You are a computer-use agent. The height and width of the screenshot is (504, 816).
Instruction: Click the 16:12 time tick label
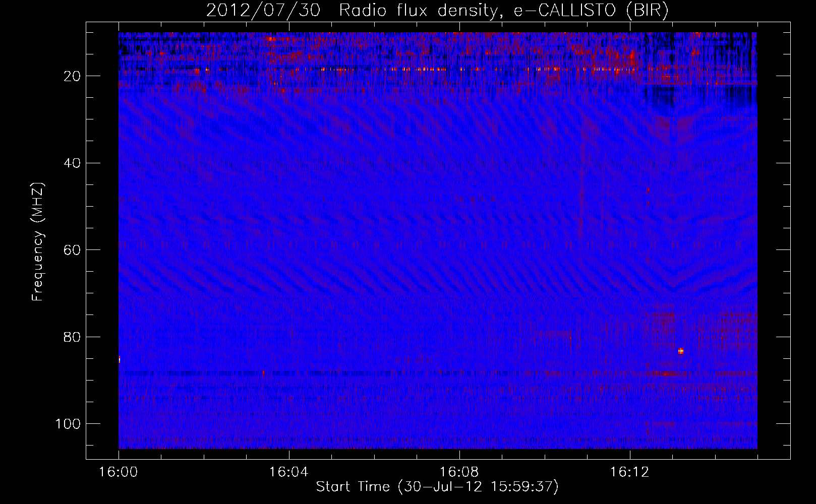point(629,472)
